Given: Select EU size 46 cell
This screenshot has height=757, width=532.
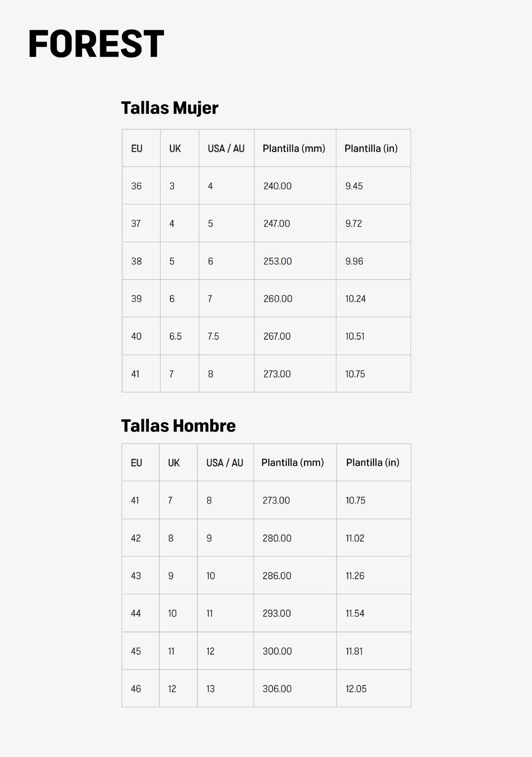Looking at the screenshot, I should coord(140,689).
